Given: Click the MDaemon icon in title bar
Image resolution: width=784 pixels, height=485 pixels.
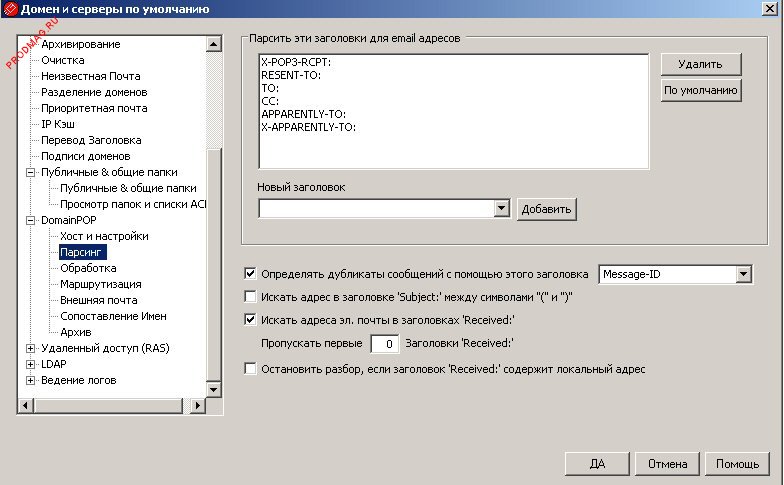Looking at the screenshot, I should (11, 10).
